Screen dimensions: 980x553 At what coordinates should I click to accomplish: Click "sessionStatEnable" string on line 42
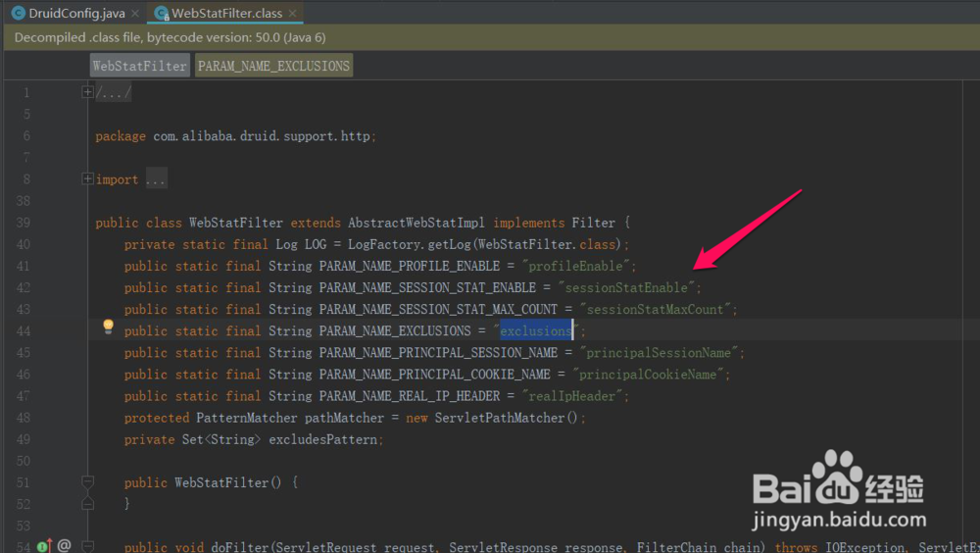pyautogui.click(x=626, y=287)
